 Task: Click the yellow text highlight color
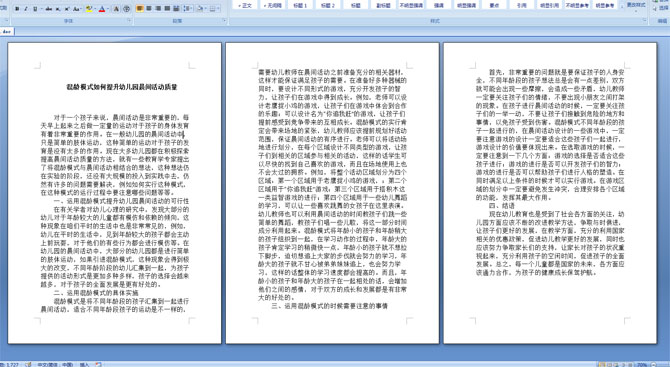[x=89, y=9]
